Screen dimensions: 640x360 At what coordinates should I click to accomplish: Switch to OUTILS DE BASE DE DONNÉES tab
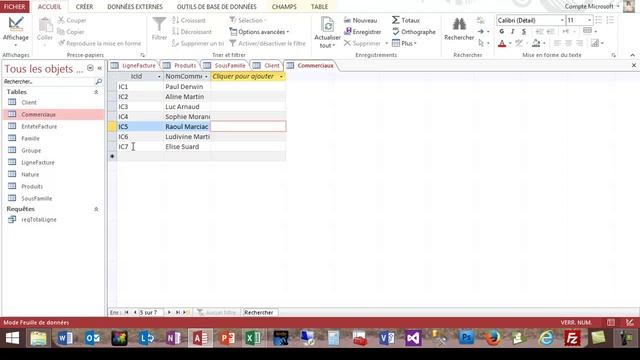216,7
